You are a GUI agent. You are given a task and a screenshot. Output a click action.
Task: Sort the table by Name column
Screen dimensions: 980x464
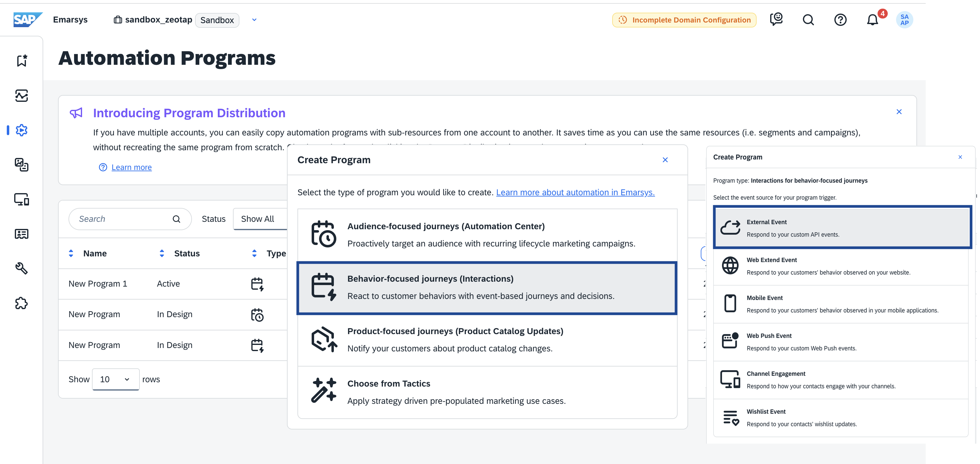[95, 253]
